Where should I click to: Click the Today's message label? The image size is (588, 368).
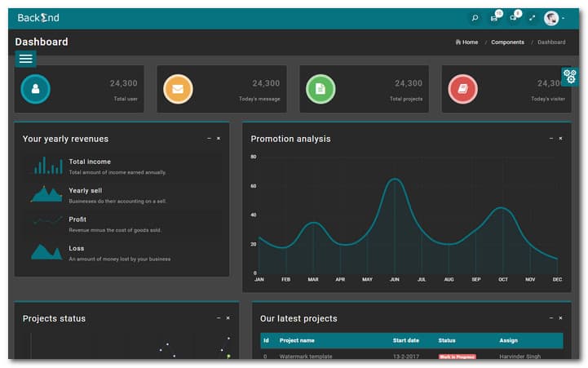[259, 99]
